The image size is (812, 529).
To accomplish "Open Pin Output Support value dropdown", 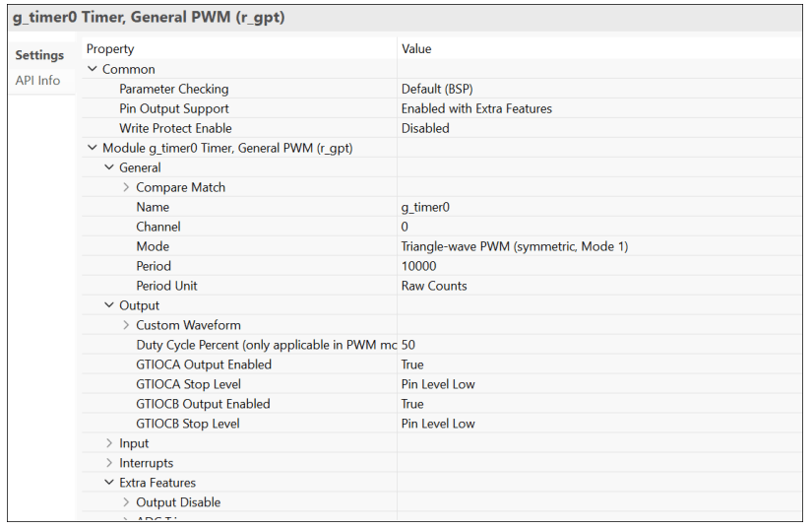I will point(476,108).
